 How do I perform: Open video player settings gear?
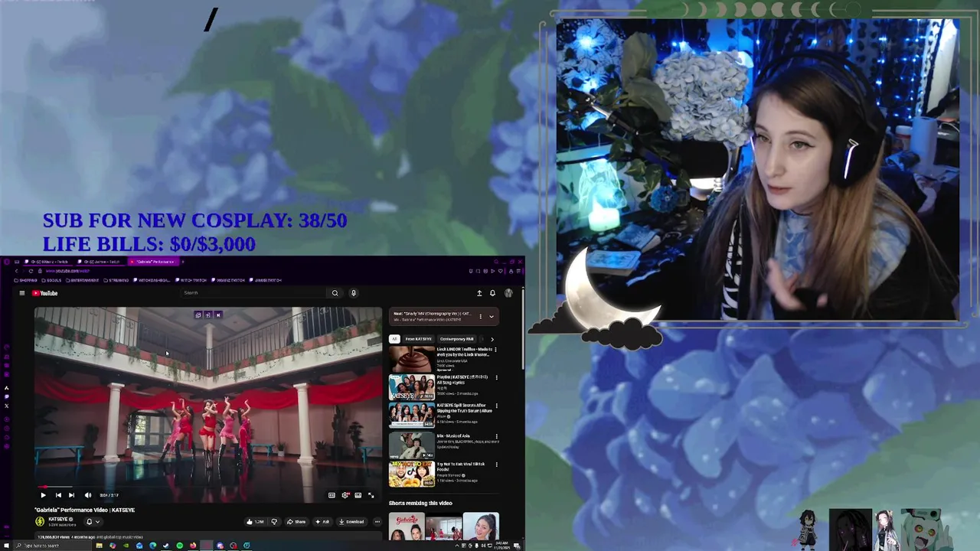345,495
